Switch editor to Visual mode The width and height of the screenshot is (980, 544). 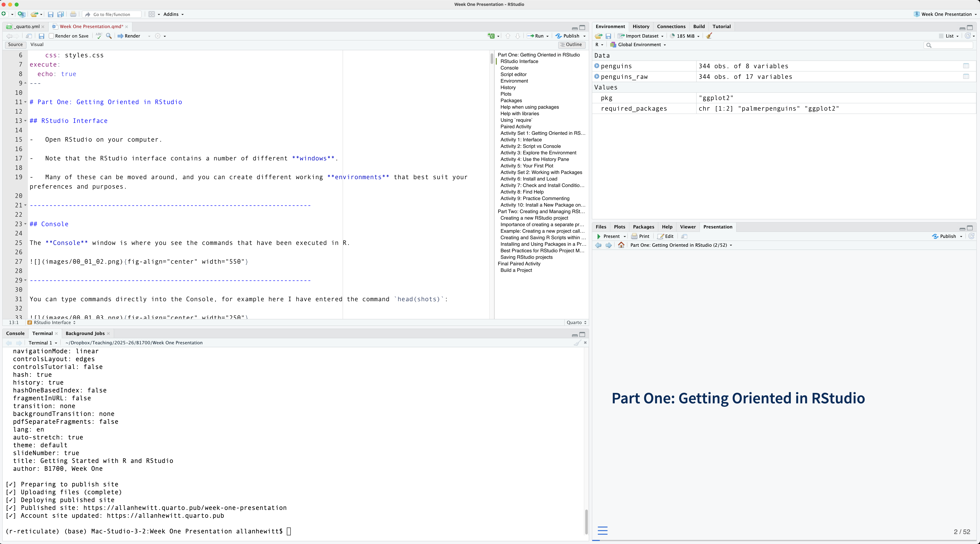(x=37, y=45)
